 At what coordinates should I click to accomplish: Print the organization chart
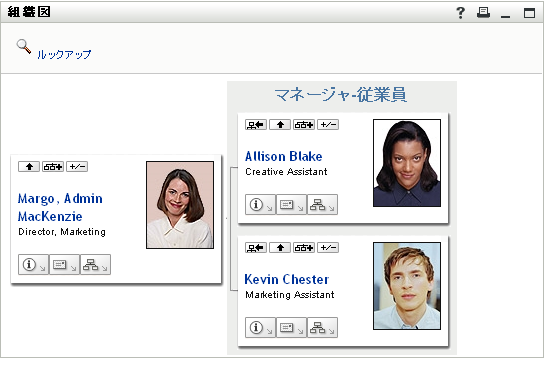(483, 13)
